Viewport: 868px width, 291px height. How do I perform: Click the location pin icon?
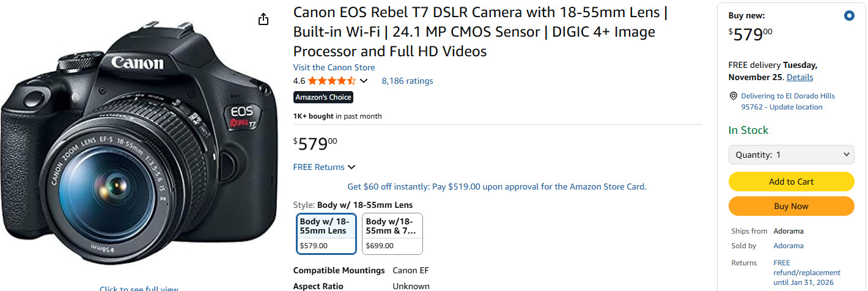[734, 97]
